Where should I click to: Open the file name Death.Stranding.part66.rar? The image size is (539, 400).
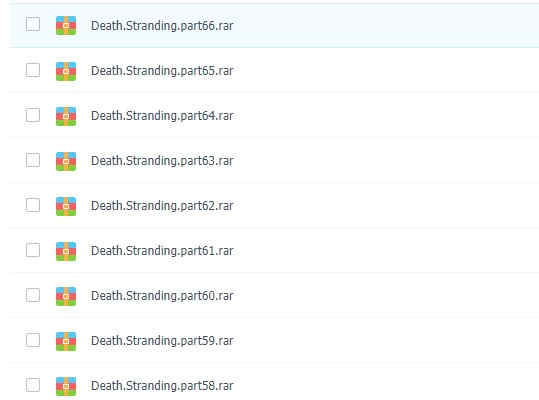(162, 26)
